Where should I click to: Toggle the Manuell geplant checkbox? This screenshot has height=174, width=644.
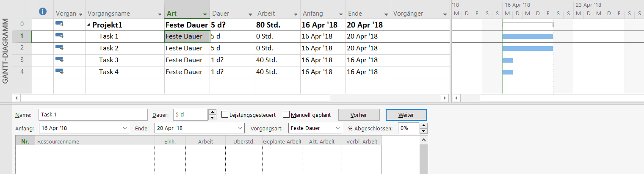coord(286,115)
